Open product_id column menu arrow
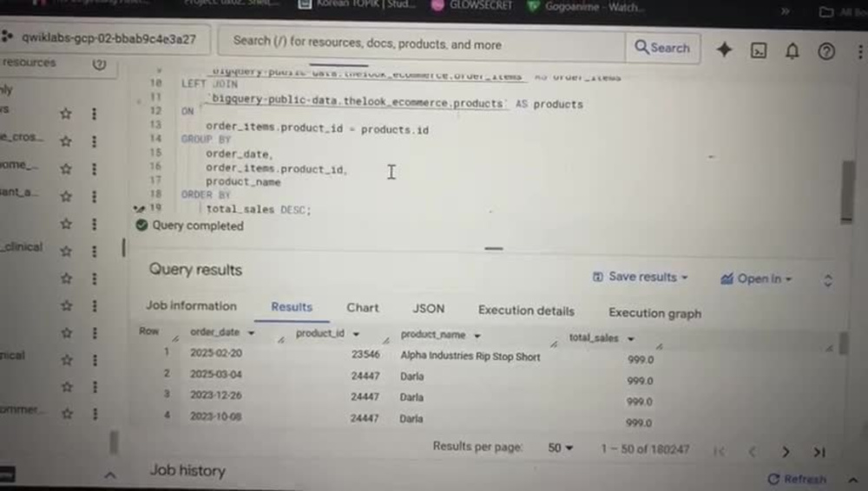 pos(356,334)
